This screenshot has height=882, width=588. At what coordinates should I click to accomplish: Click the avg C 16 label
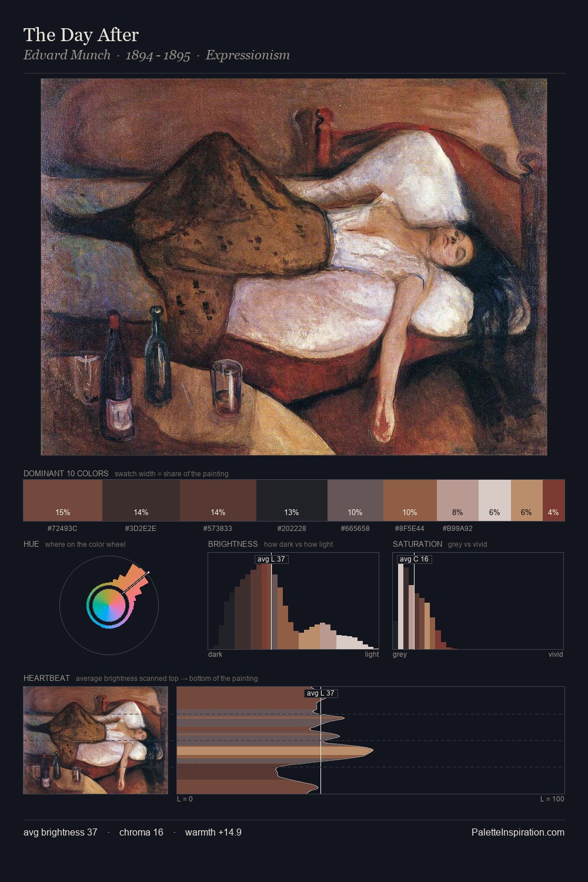(414, 559)
